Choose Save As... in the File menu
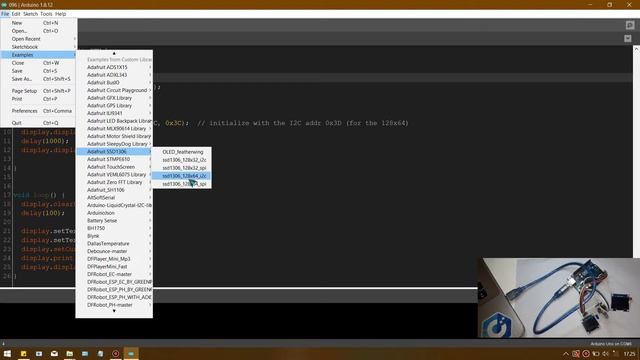640x360 pixels. coord(38,79)
